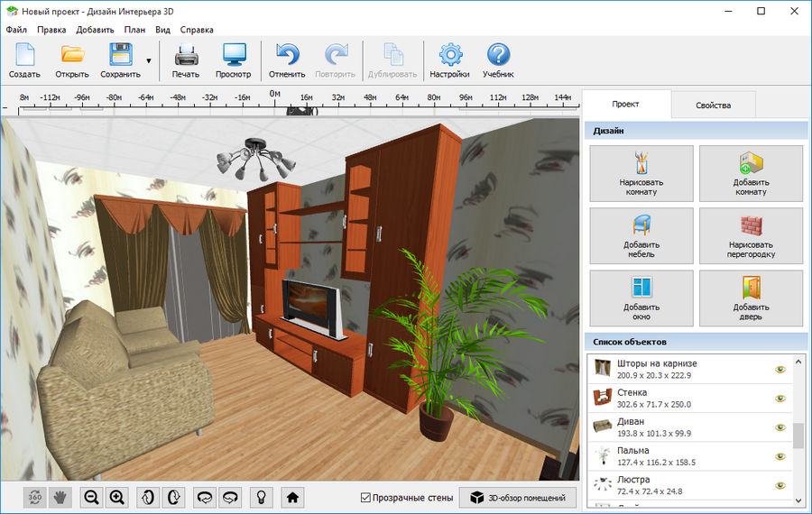Image resolution: width=812 pixels, height=514 pixels.
Task: Select Пальма in the object list
Action: click(x=690, y=456)
